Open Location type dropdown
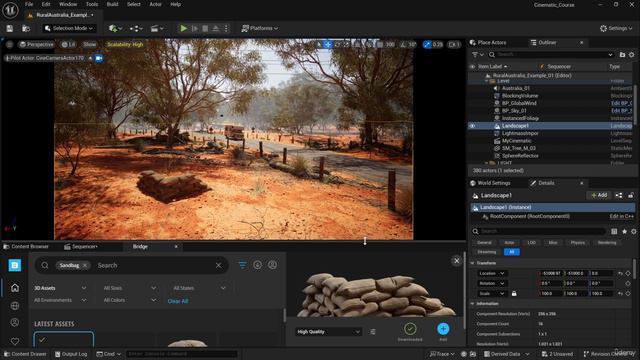The width and height of the screenshot is (640, 360). click(492, 273)
